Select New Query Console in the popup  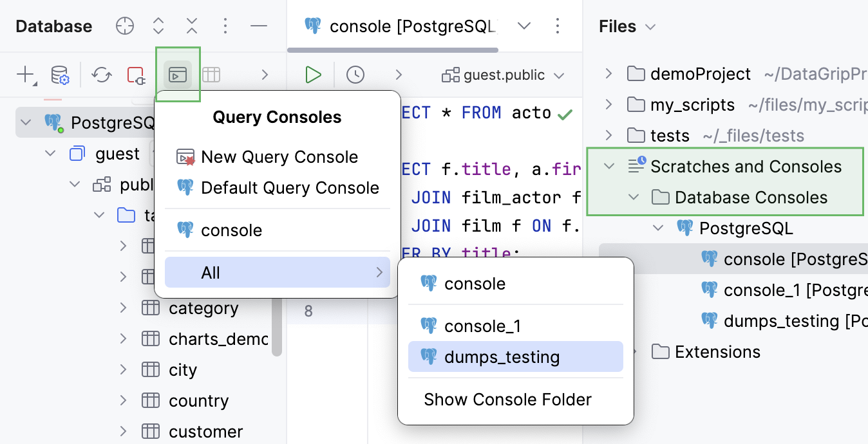[x=280, y=156]
